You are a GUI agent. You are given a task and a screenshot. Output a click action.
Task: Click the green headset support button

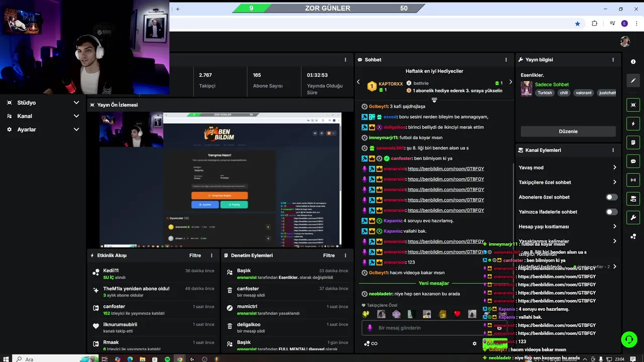click(629, 339)
